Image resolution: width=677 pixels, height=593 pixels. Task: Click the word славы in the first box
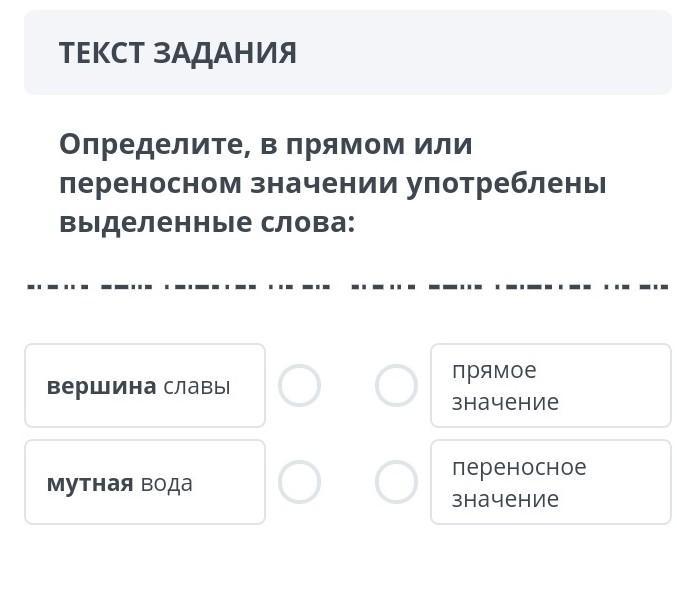pos(197,386)
